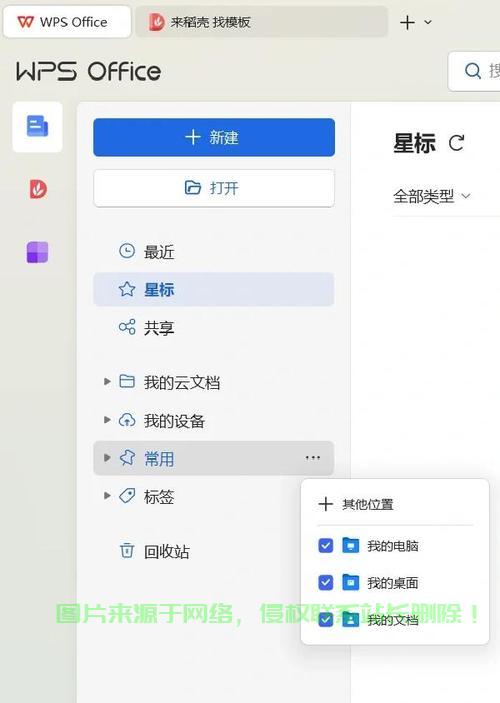The width and height of the screenshot is (500, 703).
Task: Select the documents icon in left rail
Action: click(37, 126)
